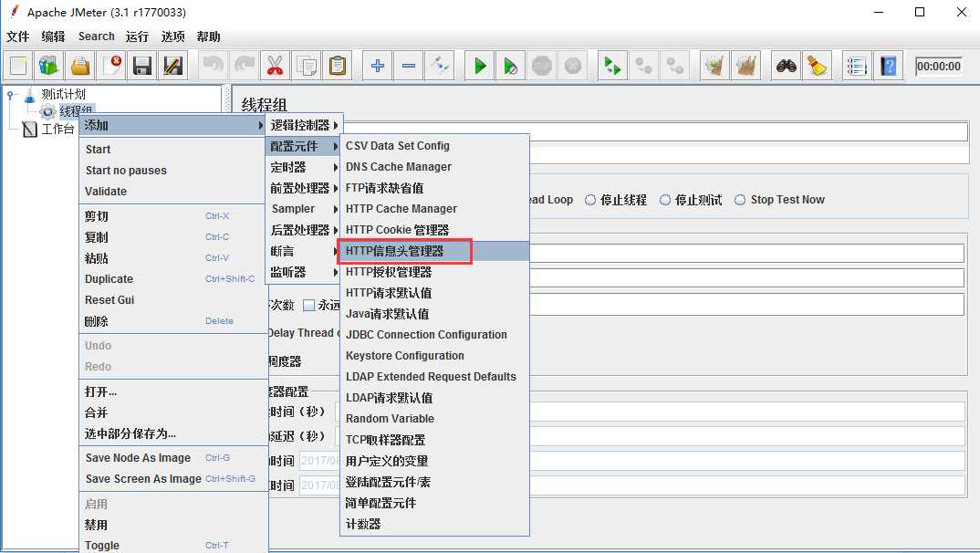Click the Help question mark icon

point(888,66)
